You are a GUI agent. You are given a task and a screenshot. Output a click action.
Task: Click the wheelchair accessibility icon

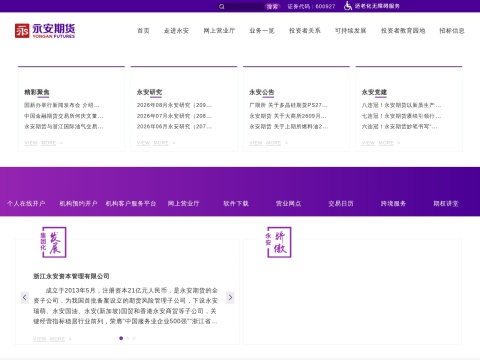coord(348,6)
